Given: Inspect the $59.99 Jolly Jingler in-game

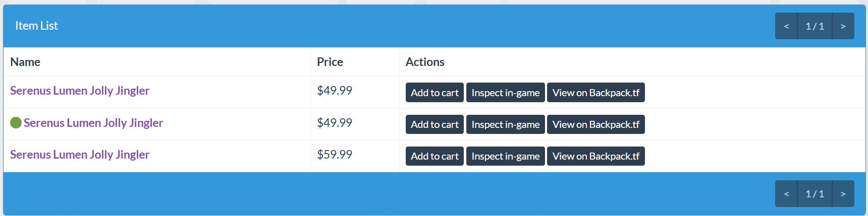Looking at the screenshot, I should [506, 156].
